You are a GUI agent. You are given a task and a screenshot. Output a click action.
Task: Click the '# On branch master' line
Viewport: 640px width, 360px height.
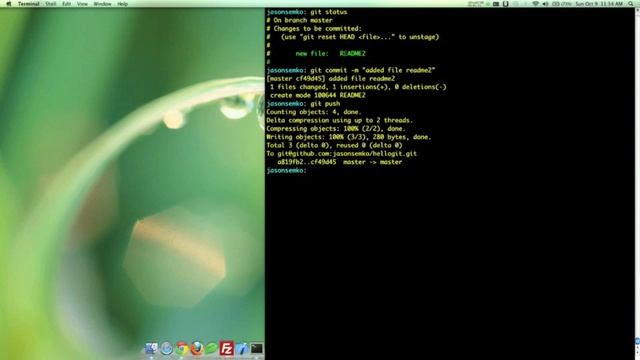[300, 20]
